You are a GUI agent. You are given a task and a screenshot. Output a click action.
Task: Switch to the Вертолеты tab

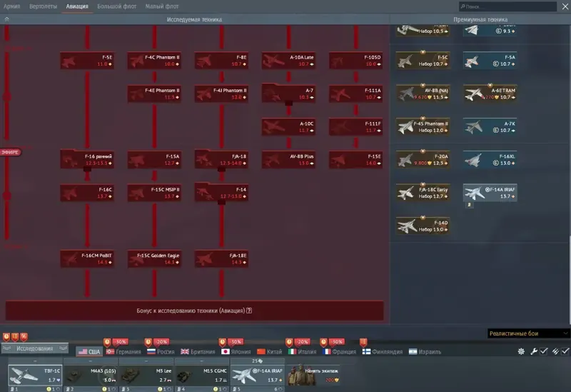43,6
